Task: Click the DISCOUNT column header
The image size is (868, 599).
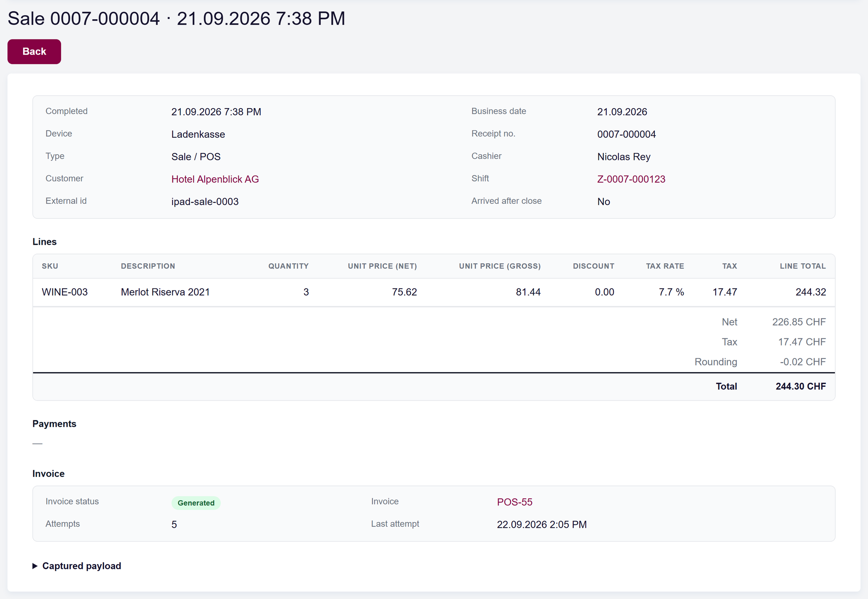Action: (594, 266)
